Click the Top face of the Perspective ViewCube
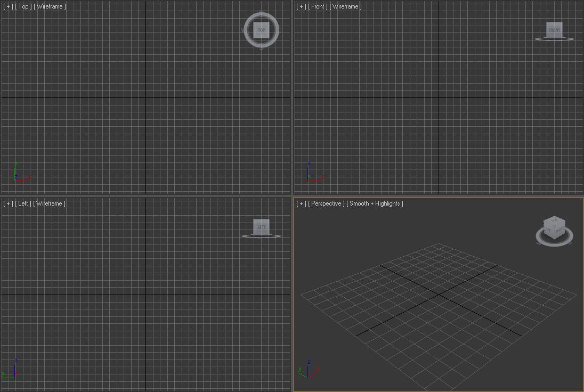 click(554, 221)
